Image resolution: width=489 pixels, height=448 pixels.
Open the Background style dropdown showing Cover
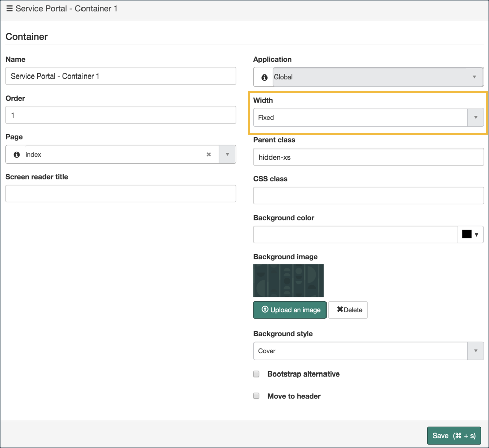point(475,351)
